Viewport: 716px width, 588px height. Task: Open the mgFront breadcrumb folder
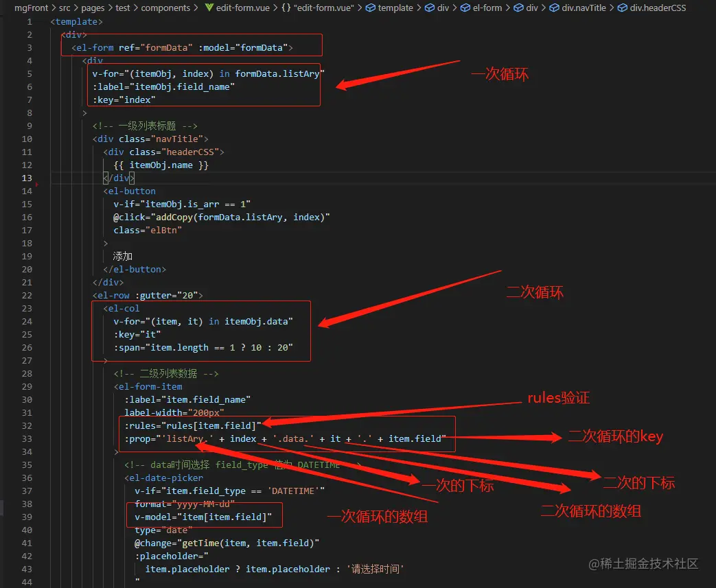[31, 8]
